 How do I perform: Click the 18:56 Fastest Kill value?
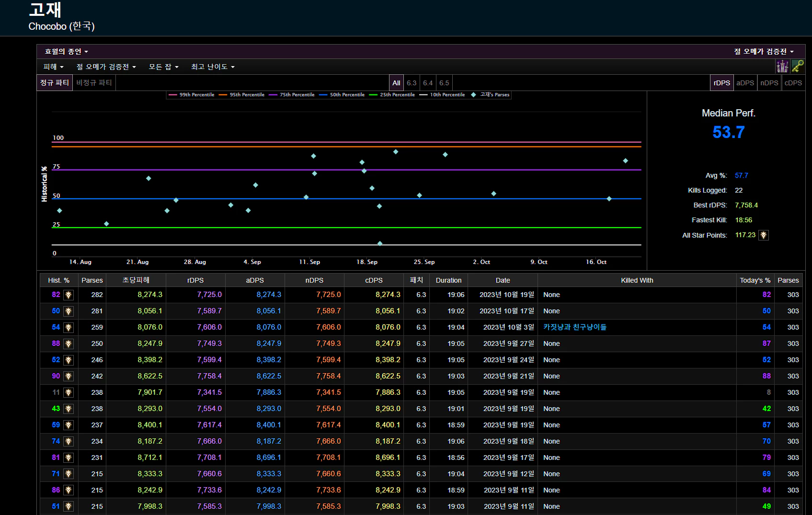click(743, 220)
